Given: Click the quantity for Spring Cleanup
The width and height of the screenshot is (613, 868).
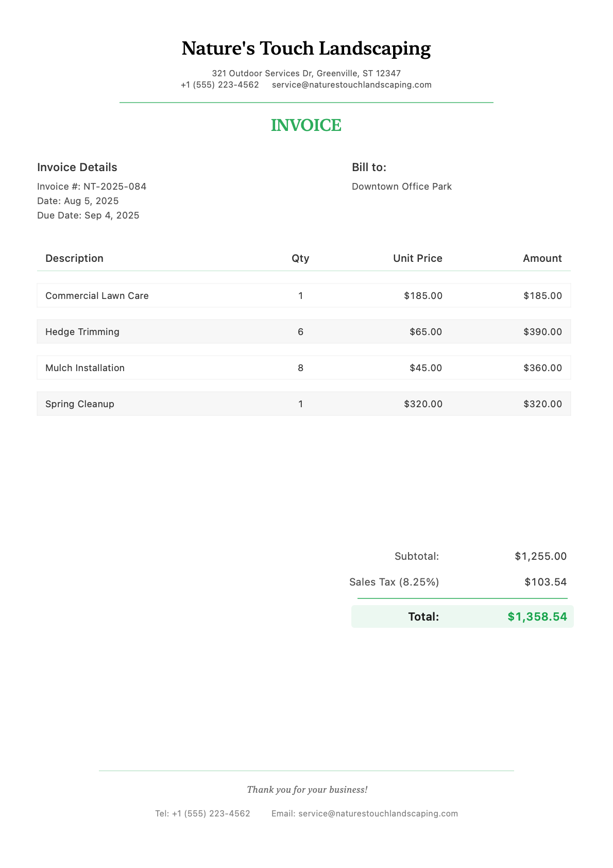Looking at the screenshot, I should [301, 404].
